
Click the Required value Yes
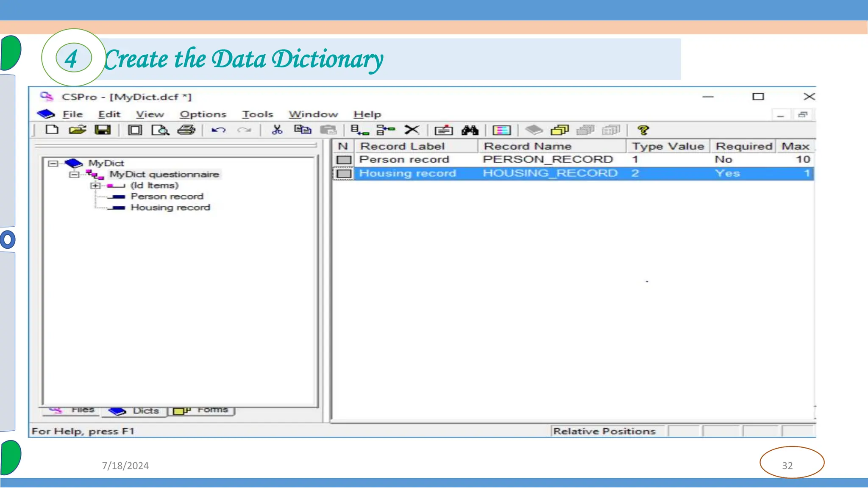(x=727, y=173)
